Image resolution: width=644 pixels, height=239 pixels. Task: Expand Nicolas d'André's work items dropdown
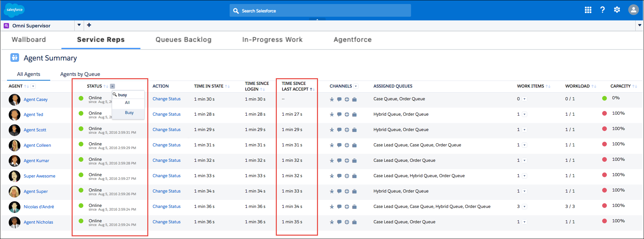click(525, 207)
